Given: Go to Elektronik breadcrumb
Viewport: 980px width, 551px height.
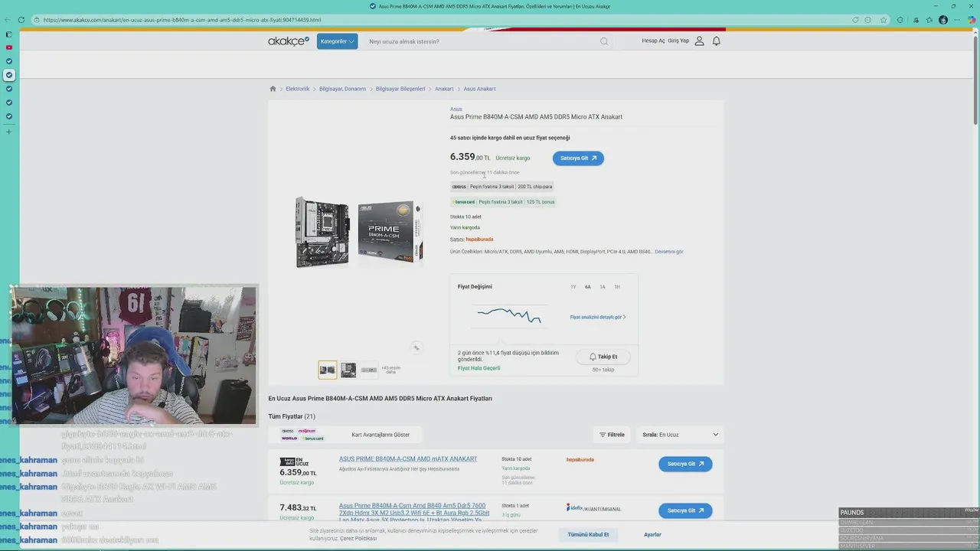Looking at the screenshot, I should tap(298, 89).
